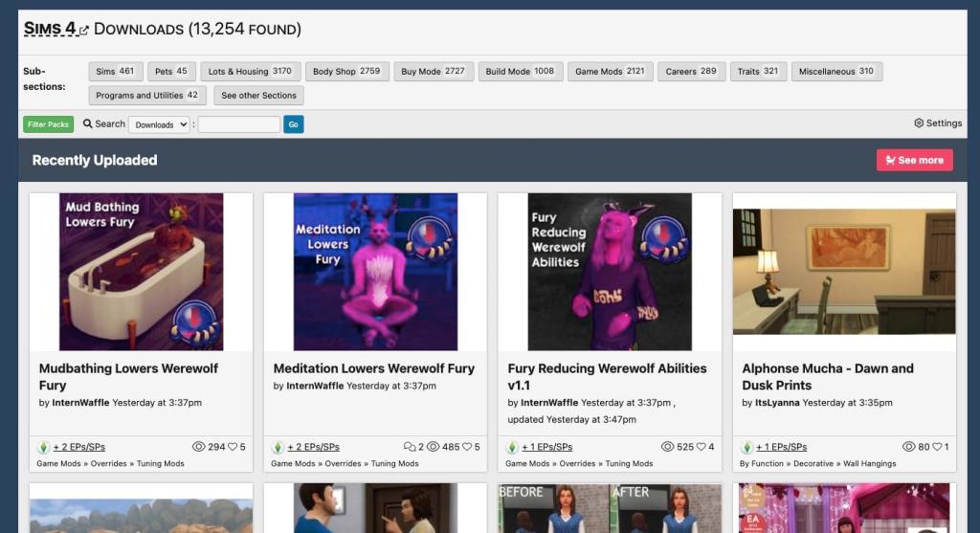The width and height of the screenshot is (980, 533).
Task: Click the plumbob icon on the Alphonse Mucha card
Action: 746,447
